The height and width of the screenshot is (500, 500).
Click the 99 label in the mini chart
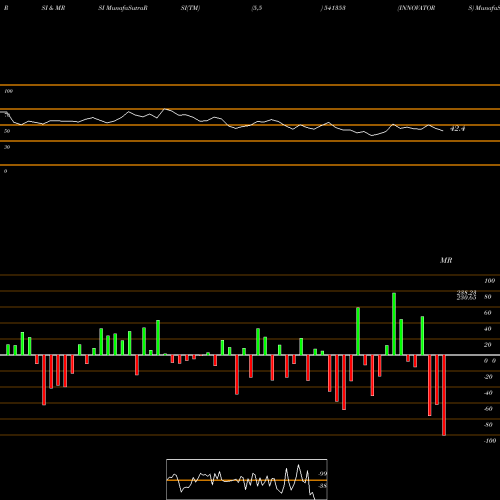pos(322,474)
